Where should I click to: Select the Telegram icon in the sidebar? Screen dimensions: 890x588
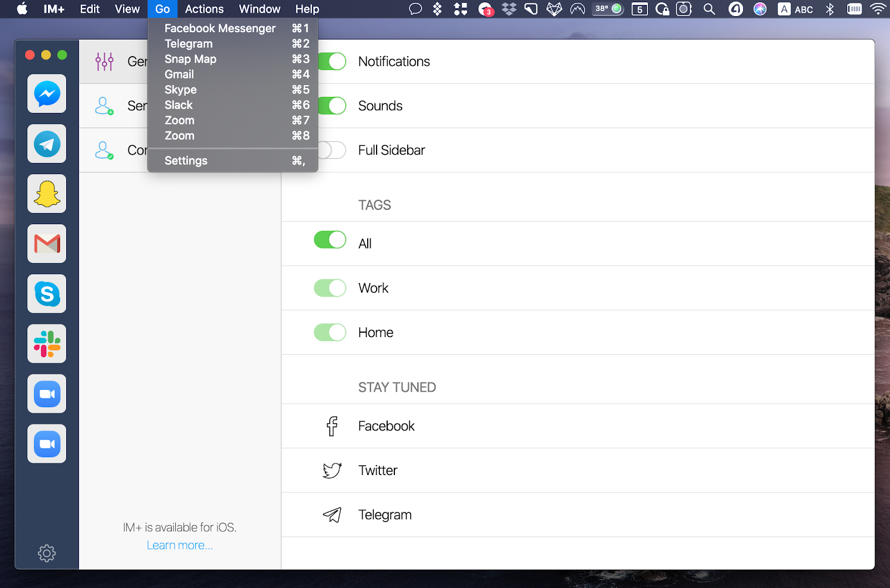point(46,144)
